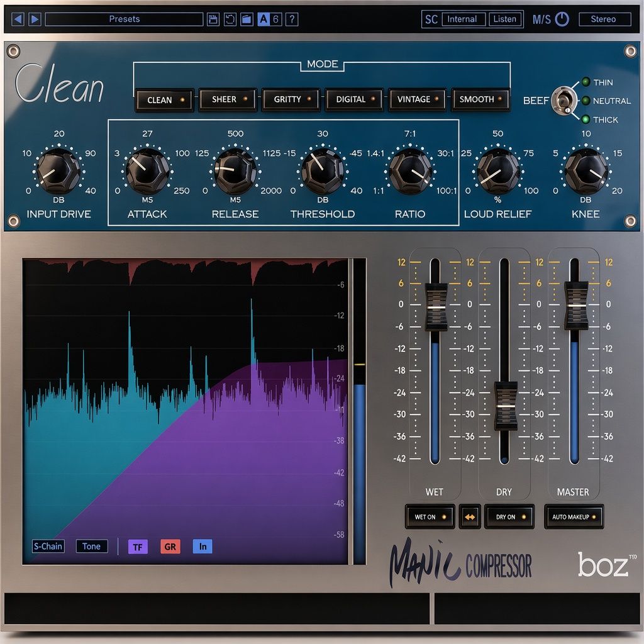This screenshot has width=644, height=644.
Task: Choose NEUTRAL beef setting
Action: click(607, 101)
